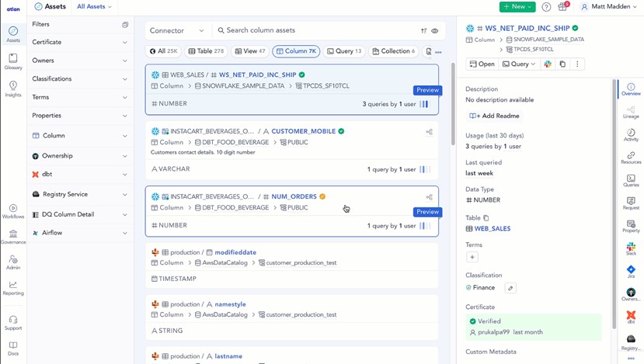Collapse the Filters panel icon
This screenshot has height=364, width=644.
click(125, 25)
